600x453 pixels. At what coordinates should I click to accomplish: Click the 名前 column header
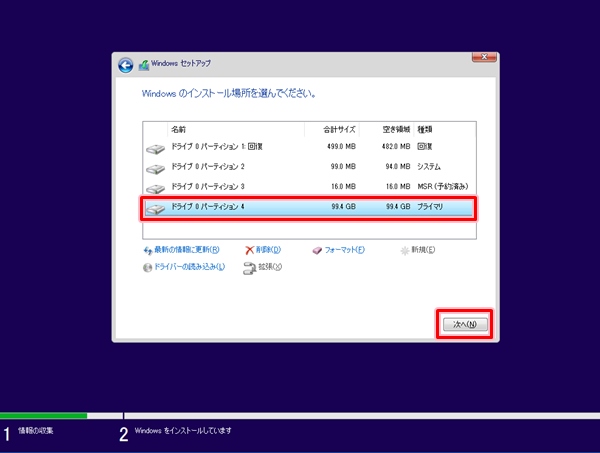click(236, 129)
